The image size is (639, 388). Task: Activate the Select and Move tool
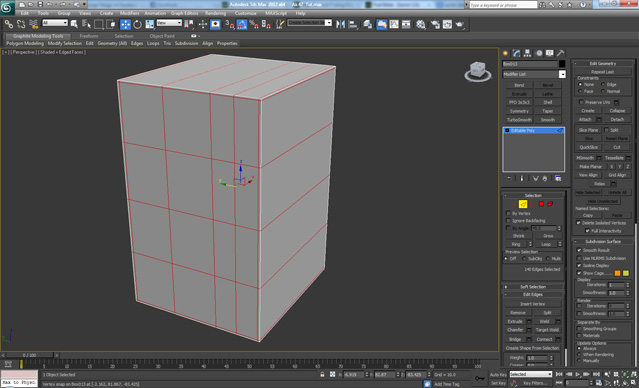tap(125, 24)
